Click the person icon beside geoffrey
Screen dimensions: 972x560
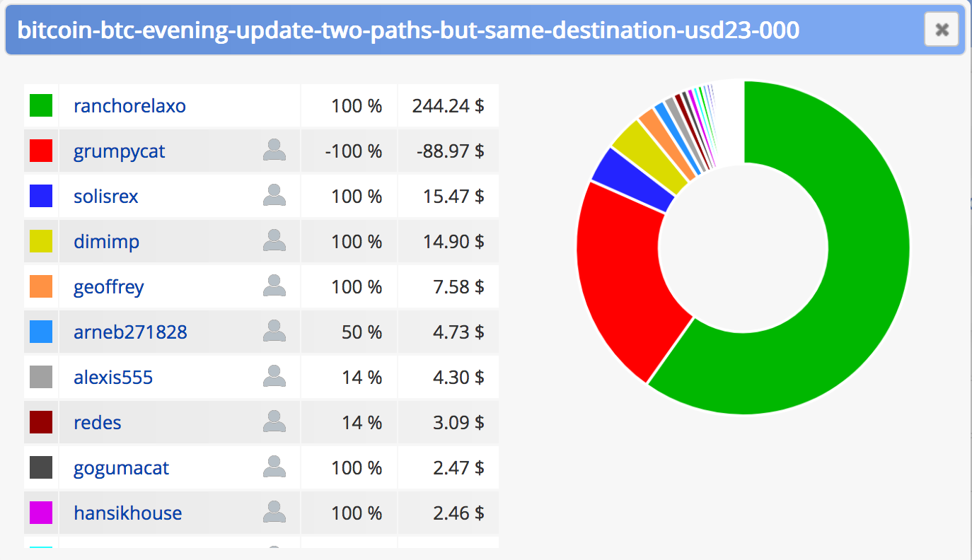[x=274, y=286]
